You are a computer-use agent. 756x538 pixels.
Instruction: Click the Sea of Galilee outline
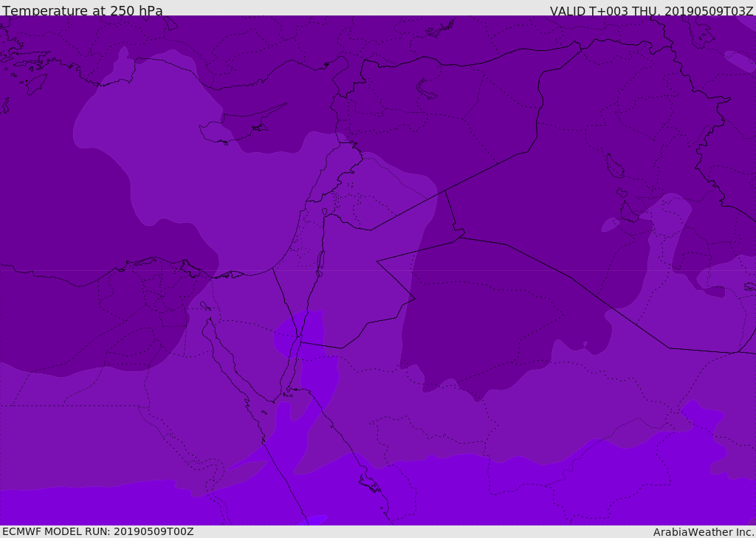coord(324,213)
